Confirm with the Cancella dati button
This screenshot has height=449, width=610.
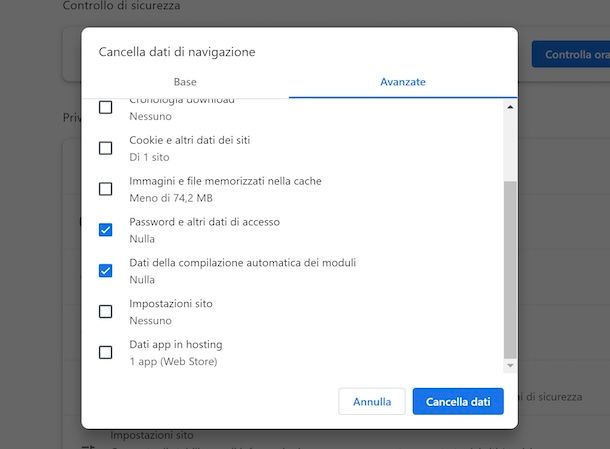458,402
